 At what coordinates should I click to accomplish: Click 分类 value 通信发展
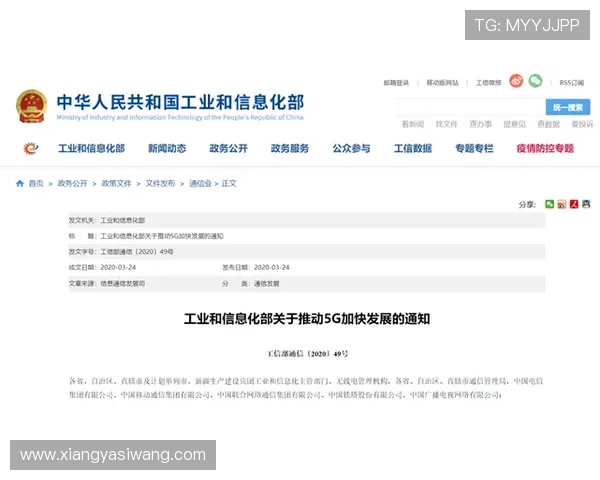pos(267,284)
